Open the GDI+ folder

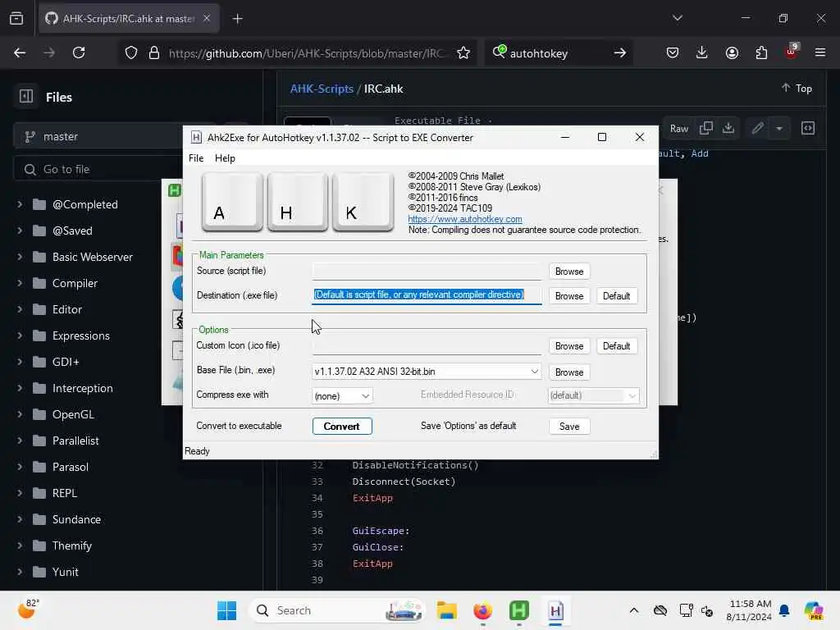pos(66,362)
